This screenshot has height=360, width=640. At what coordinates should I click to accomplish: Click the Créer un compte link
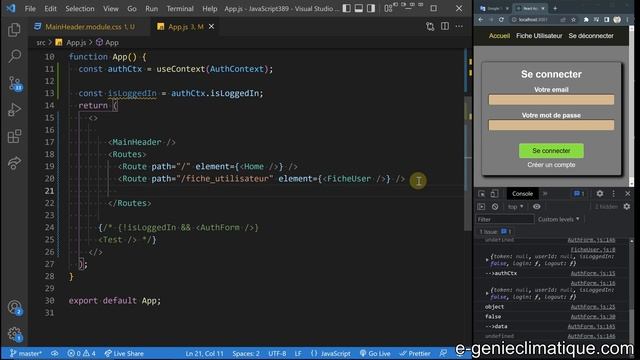click(551, 165)
